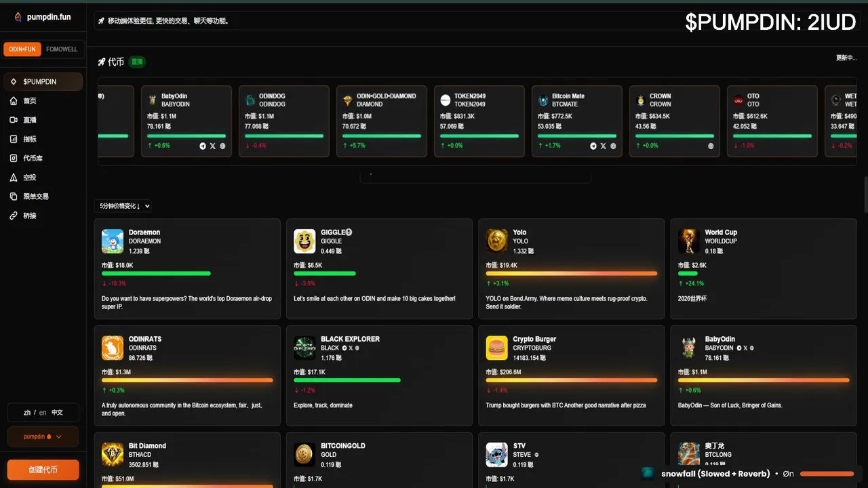868x488 pixels.
Task: Click TOKEN2049 white circle avatar
Action: pyautogui.click(x=446, y=100)
